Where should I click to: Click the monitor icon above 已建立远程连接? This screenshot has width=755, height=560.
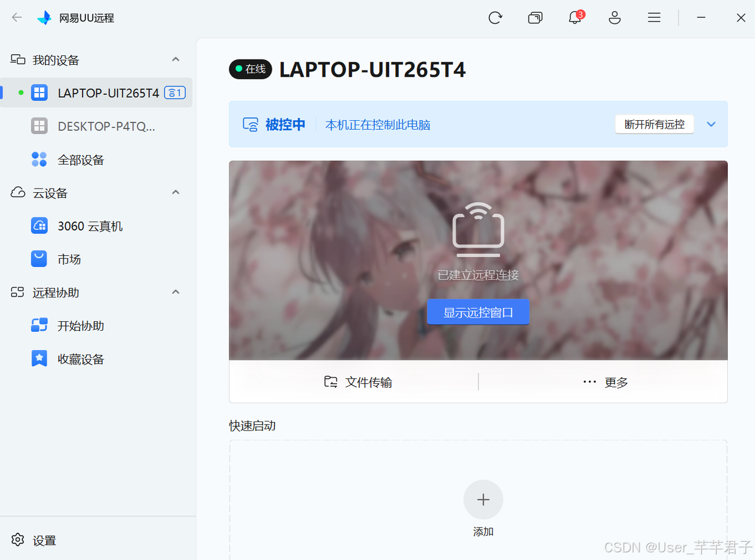click(x=478, y=230)
